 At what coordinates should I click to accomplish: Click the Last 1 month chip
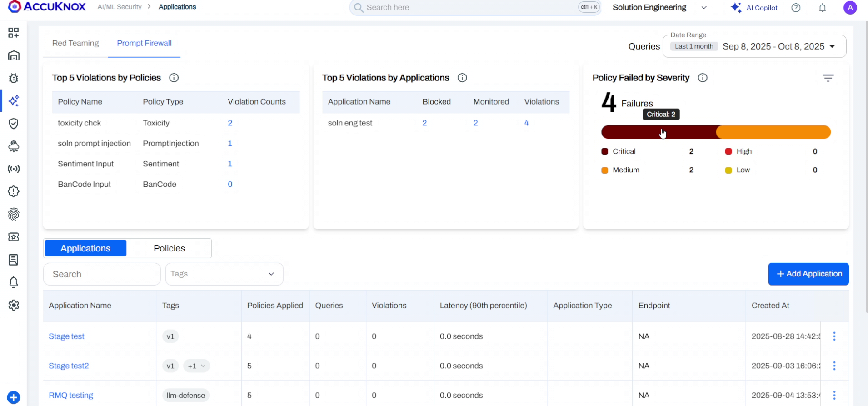click(x=694, y=46)
